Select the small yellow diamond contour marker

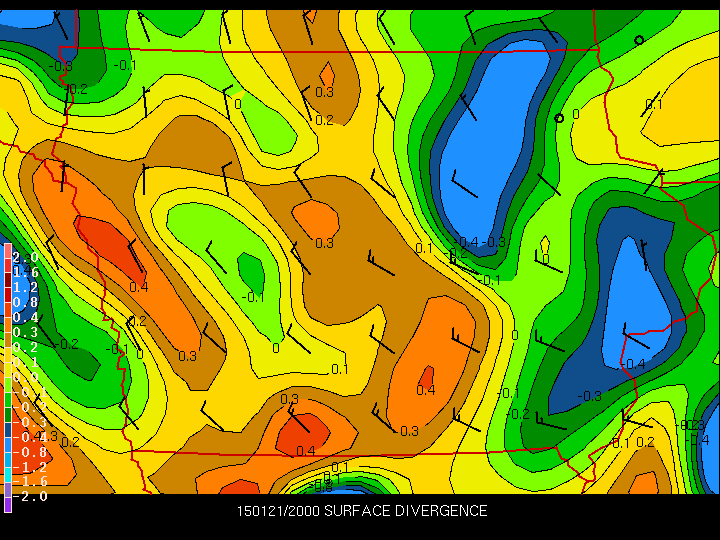(x=545, y=244)
